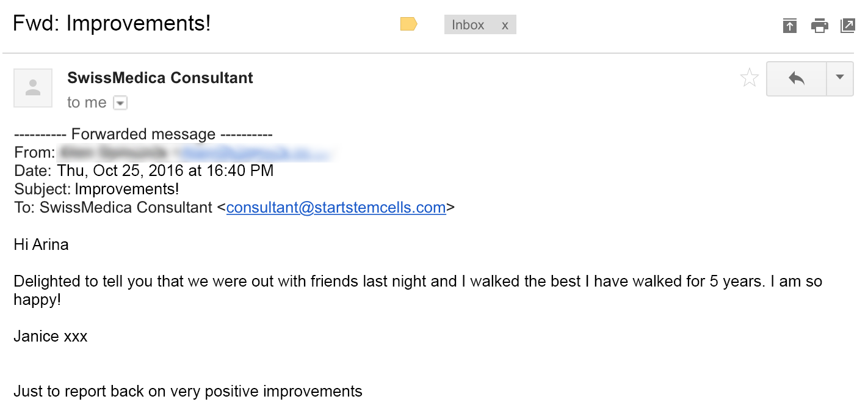Click the 'Janice xxx' signature text
The image size is (868, 410).
[x=51, y=336]
